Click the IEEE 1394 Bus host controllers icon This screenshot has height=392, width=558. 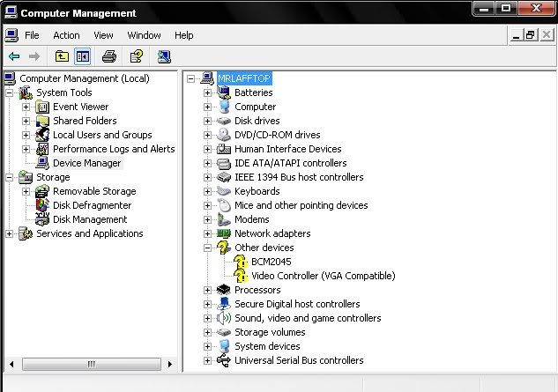[x=224, y=177]
